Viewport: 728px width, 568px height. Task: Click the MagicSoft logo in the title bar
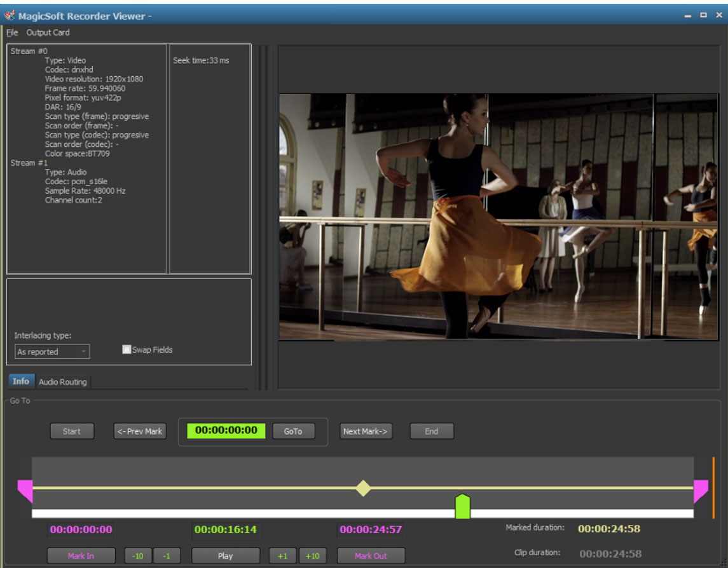pyautogui.click(x=8, y=15)
